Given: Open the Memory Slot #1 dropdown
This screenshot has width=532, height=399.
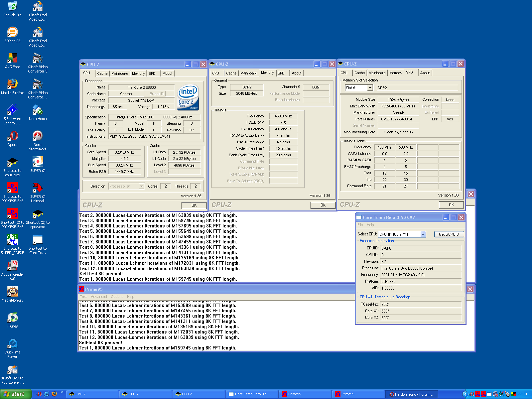Looking at the screenshot, I should pos(370,88).
